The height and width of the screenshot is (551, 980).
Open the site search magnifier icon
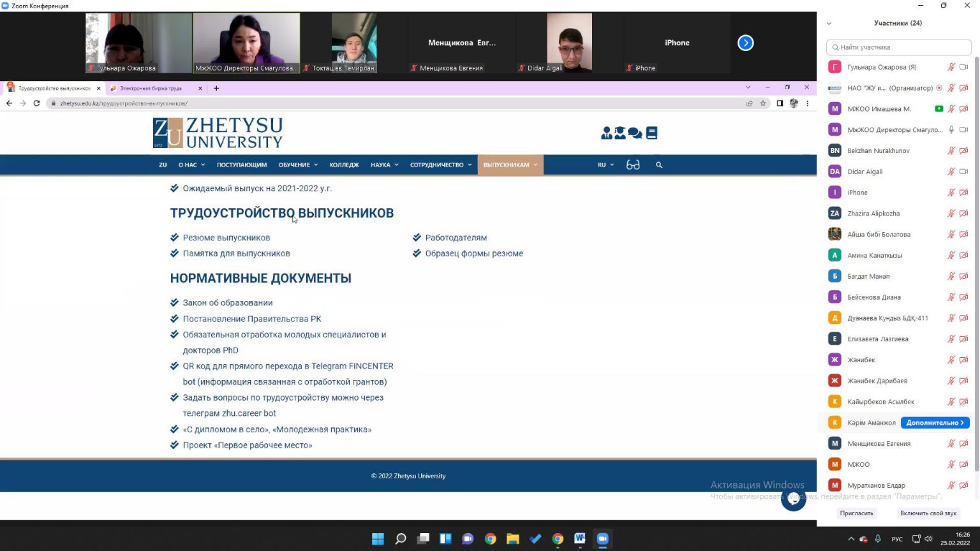pos(659,165)
